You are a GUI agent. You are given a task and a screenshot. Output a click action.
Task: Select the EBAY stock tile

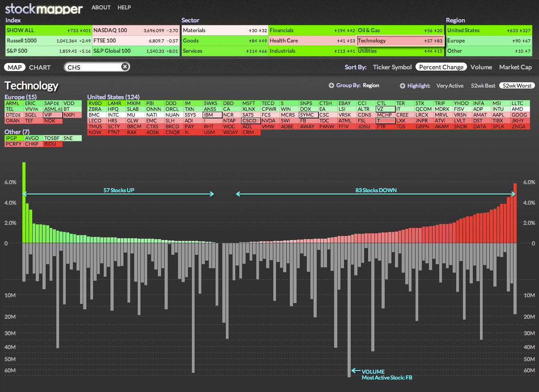347,103
